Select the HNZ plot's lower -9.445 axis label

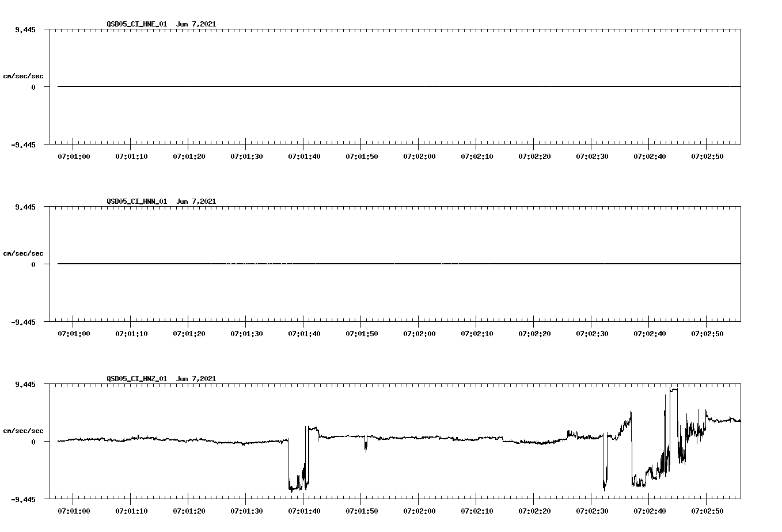click(x=24, y=499)
